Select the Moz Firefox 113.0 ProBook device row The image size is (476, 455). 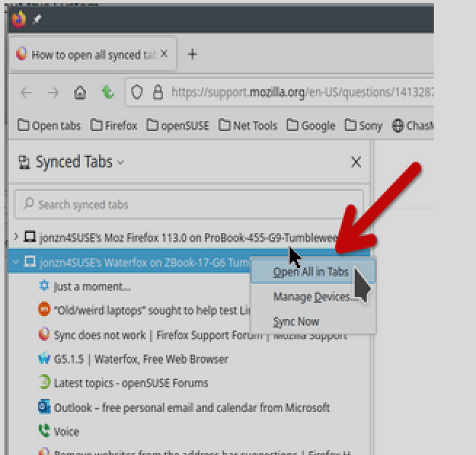tap(189, 237)
